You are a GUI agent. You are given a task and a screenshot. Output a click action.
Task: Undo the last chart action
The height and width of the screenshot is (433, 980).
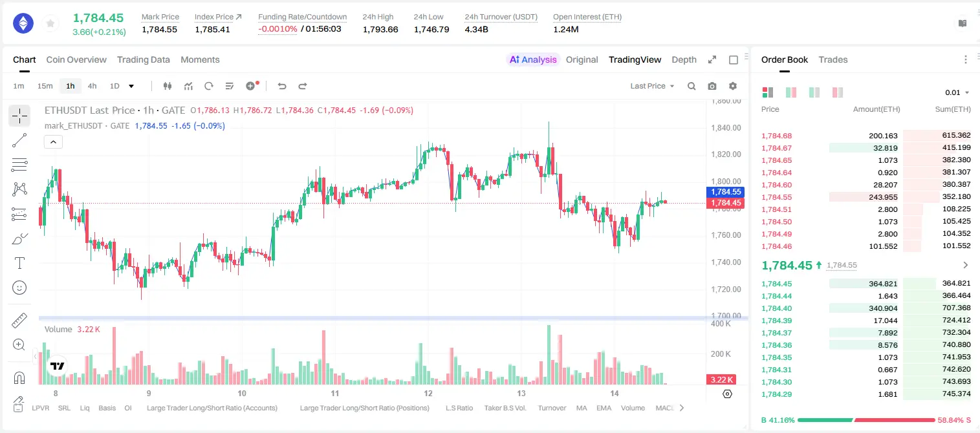pyautogui.click(x=281, y=86)
